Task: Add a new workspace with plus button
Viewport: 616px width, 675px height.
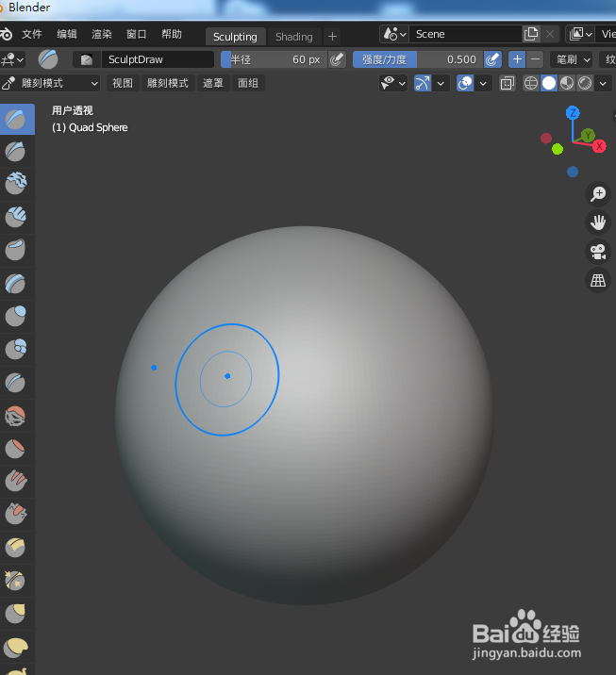Action: pos(332,37)
